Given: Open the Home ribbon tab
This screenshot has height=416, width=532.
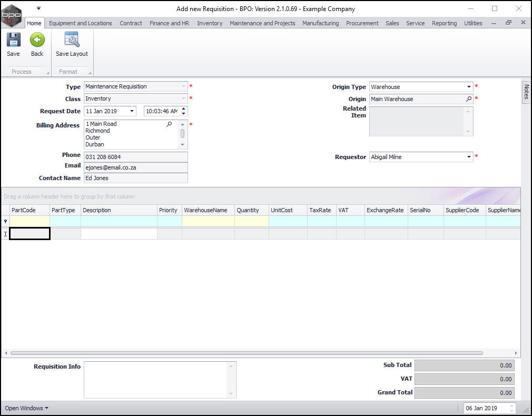Looking at the screenshot, I should [34, 23].
